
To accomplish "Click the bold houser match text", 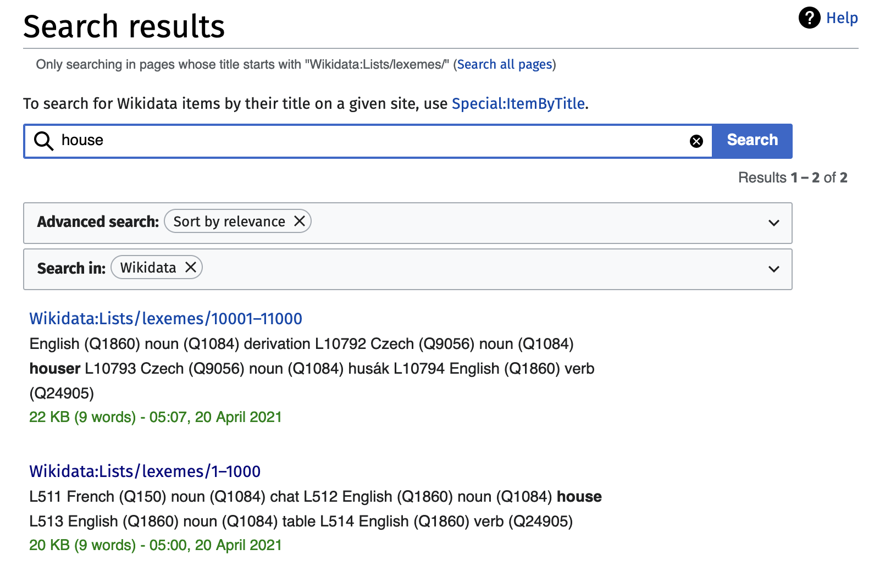I will (x=55, y=368).
